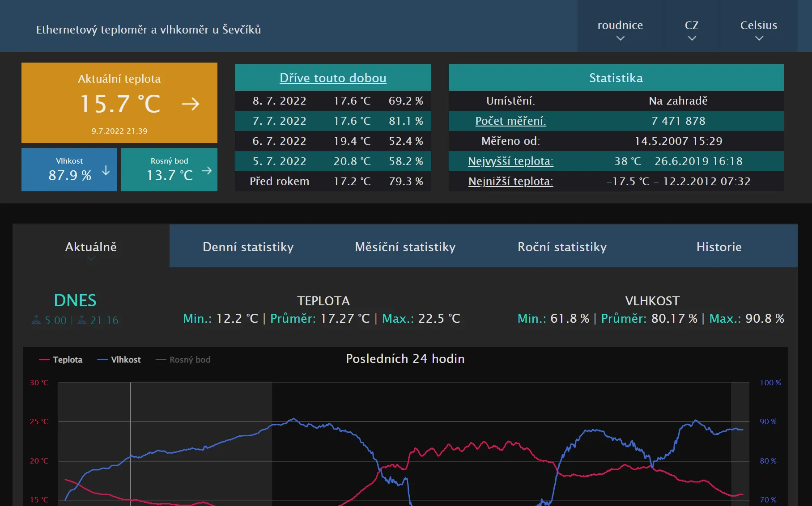Open the Dříve touto dobou link
812x506 pixels.
[333, 78]
